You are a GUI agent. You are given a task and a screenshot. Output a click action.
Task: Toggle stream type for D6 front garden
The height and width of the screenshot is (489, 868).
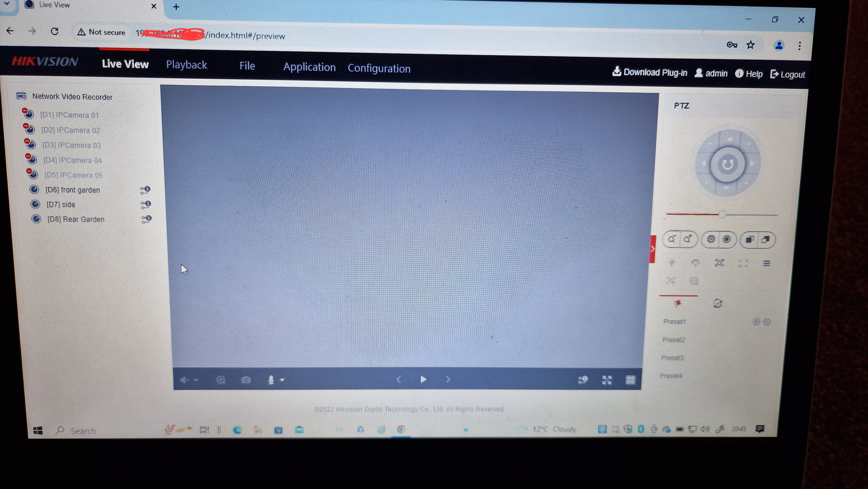(145, 190)
